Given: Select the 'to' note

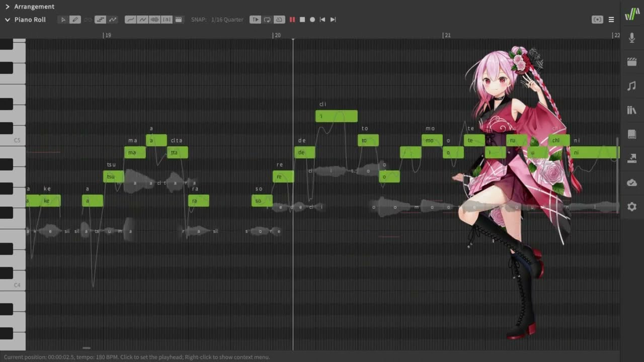Looking at the screenshot, I should pyautogui.click(x=368, y=140).
